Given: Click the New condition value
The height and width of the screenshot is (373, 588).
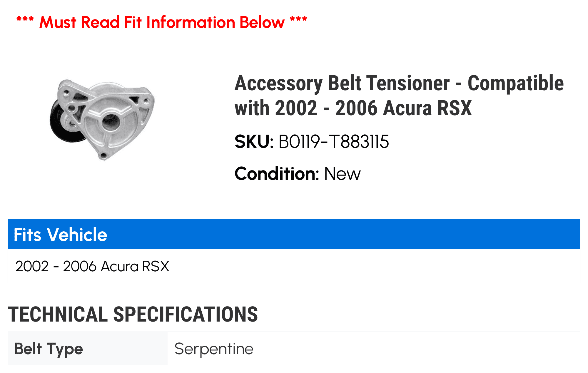Looking at the screenshot, I should click(342, 174).
